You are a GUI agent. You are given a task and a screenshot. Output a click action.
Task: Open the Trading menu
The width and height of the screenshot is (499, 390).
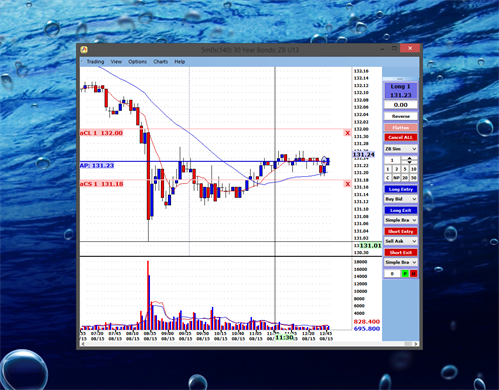tap(95, 62)
